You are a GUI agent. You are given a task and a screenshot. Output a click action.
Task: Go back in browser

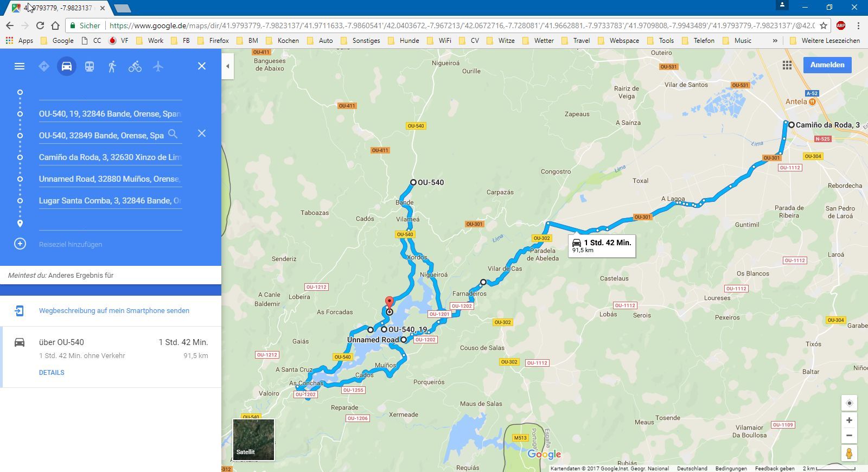tap(10, 25)
